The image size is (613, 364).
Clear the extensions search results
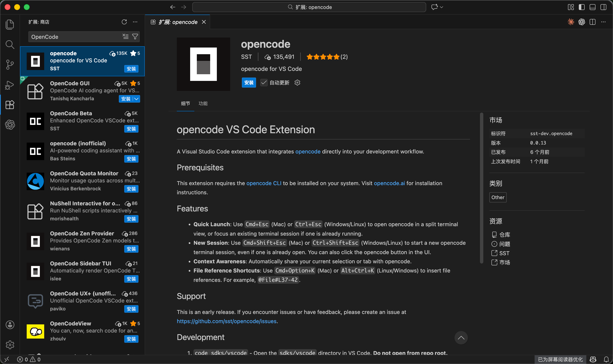[126, 37]
